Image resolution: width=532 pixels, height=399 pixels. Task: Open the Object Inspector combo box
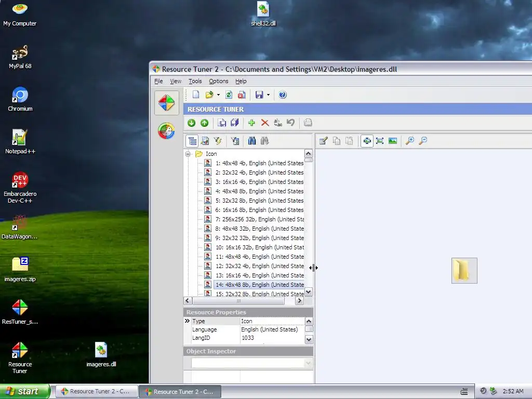coord(252,363)
